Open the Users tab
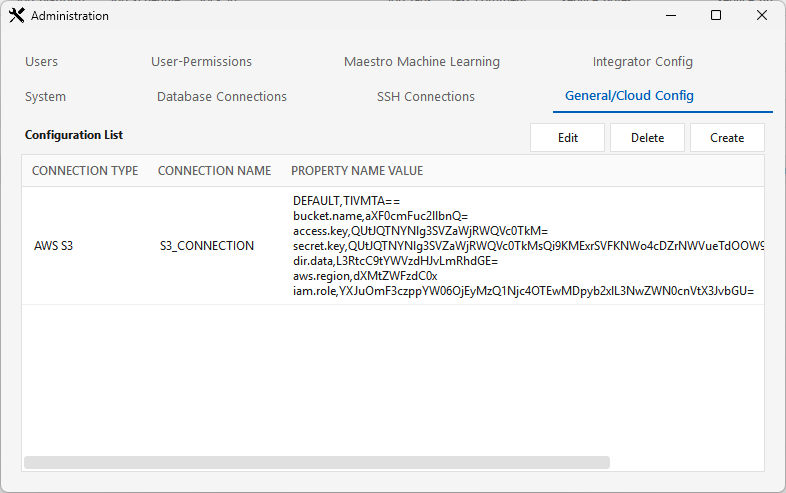The height and width of the screenshot is (493, 786). [42, 62]
